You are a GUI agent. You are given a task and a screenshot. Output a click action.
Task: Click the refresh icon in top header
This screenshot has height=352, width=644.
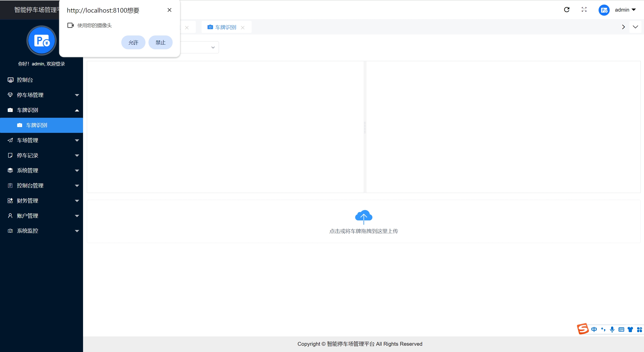click(x=566, y=10)
